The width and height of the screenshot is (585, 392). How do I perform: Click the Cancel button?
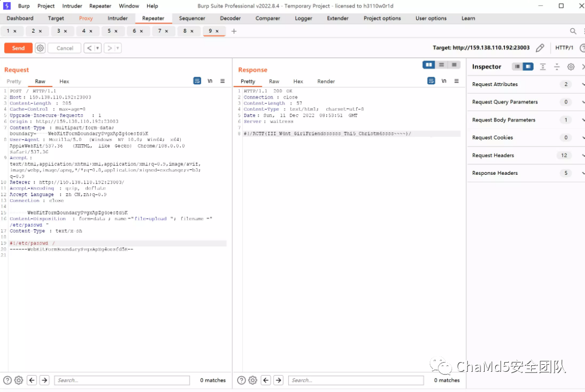point(64,48)
